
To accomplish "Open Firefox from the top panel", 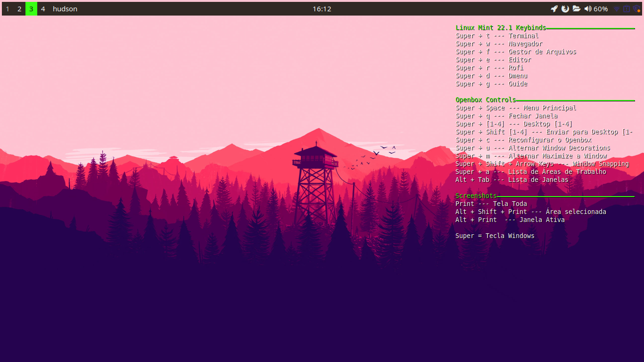I will [x=565, y=9].
